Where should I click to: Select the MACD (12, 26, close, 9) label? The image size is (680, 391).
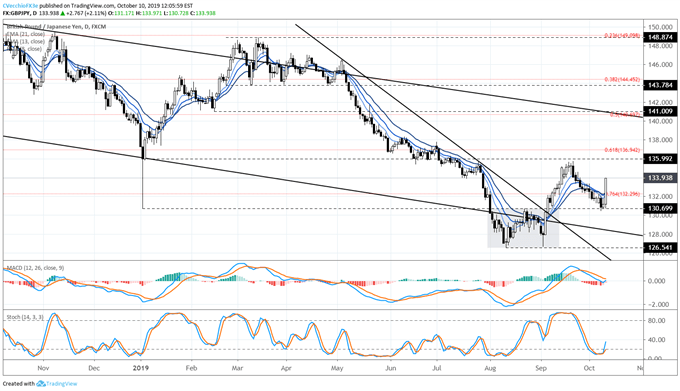click(34, 268)
